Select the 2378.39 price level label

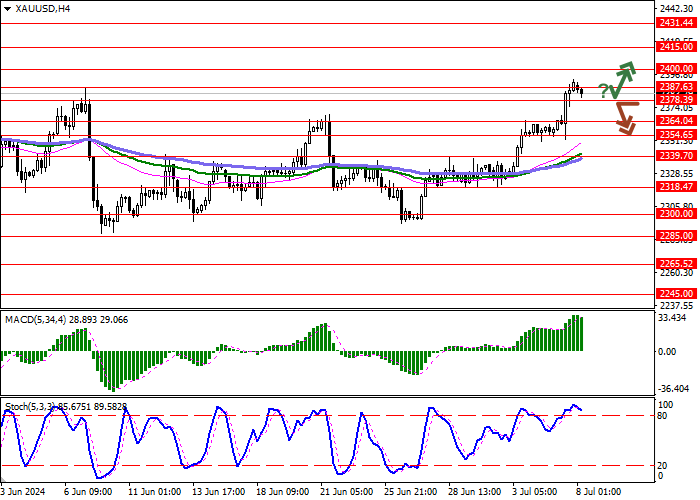[676, 100]
